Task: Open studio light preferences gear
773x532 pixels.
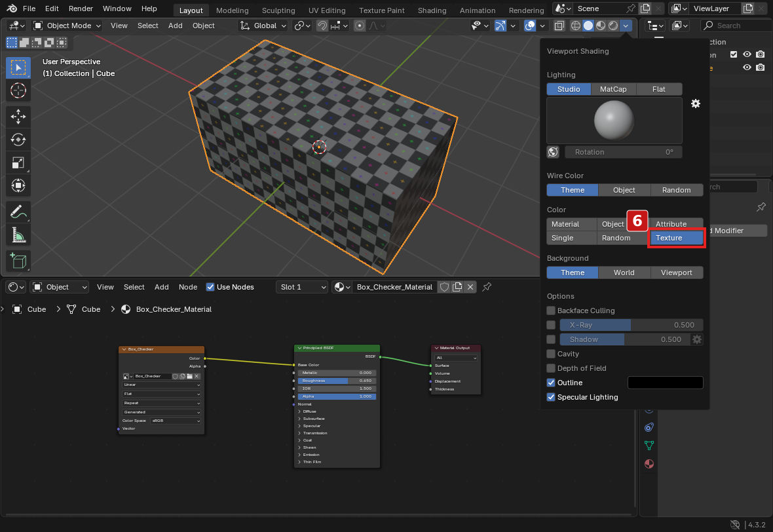Action: [696, 104]
